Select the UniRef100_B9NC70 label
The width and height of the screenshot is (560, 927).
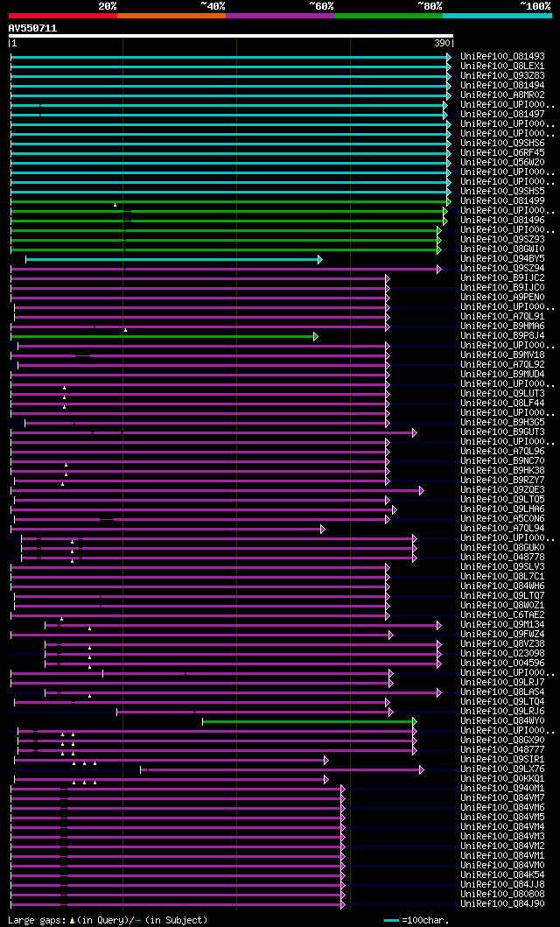503,461
